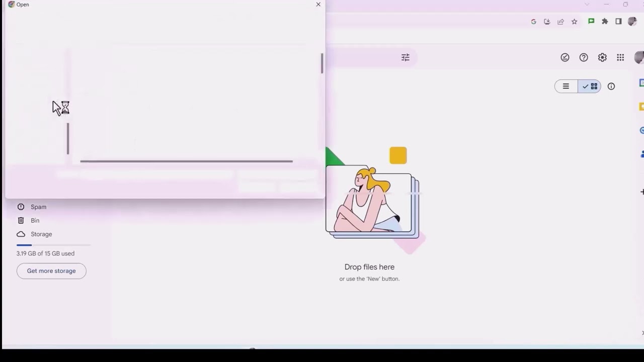Click the 'Drop files here' text
The image size is (644, 362).
pyautogui.click(x=369, y=267)
